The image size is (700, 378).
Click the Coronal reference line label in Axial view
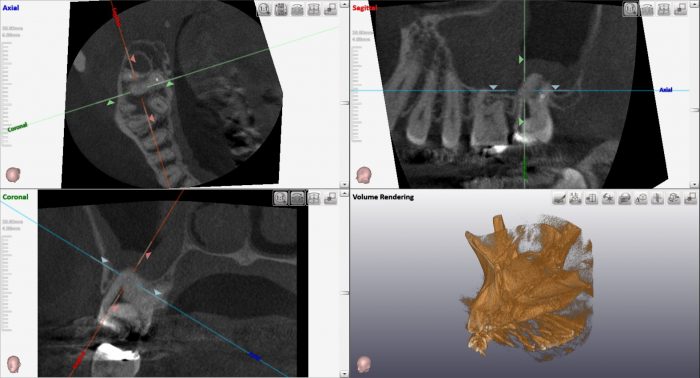17,128
